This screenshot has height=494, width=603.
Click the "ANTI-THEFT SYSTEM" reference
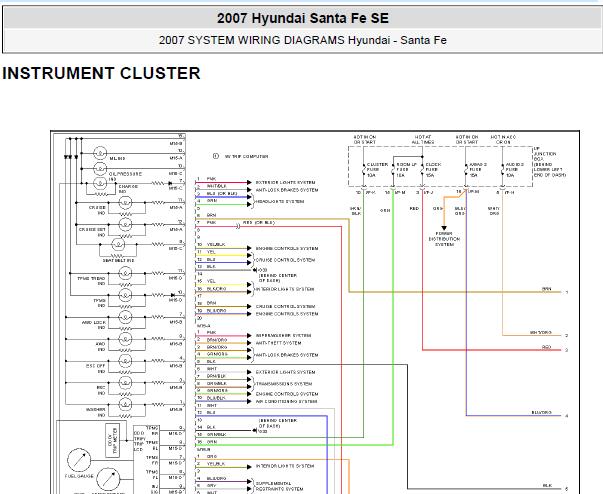tap(278, 343)
